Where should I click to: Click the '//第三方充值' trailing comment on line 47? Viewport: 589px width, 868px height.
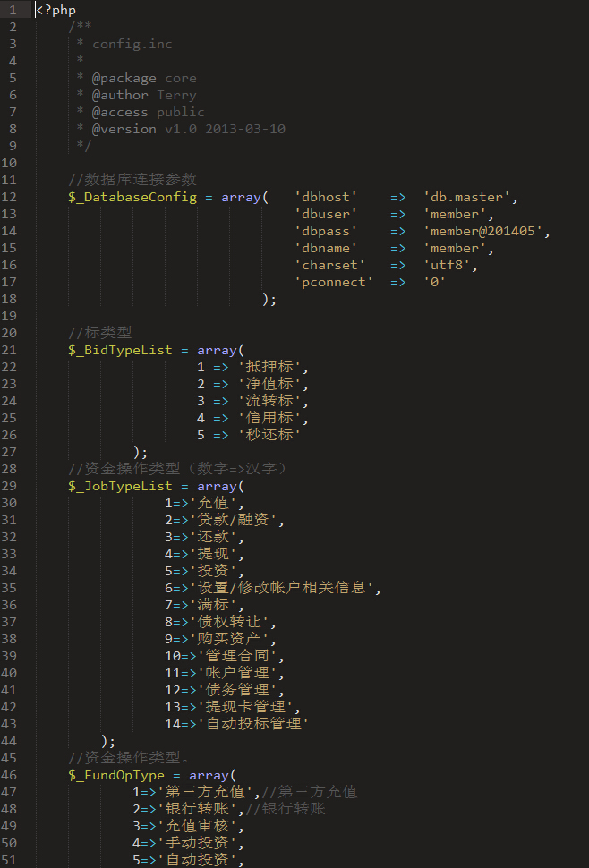point(310,792)
